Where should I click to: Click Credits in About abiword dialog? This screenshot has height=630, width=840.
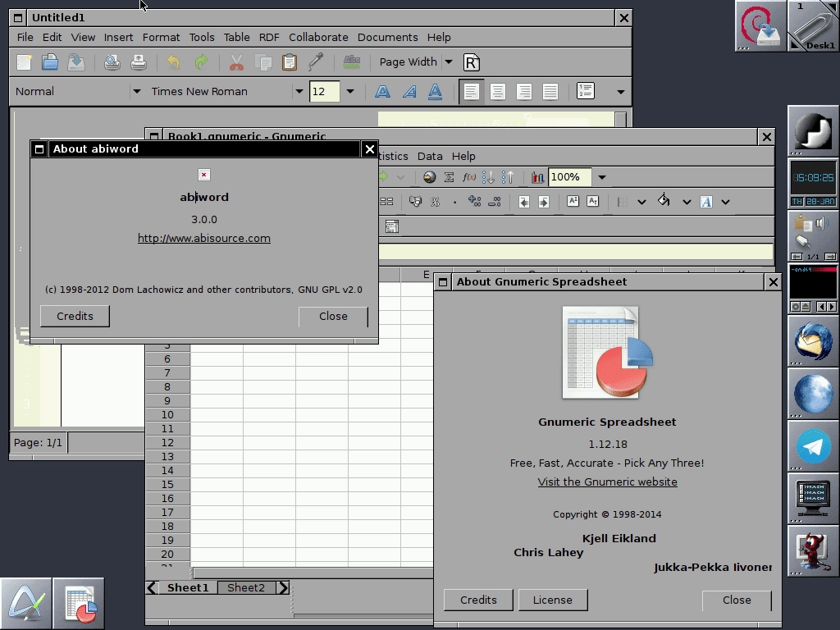[x=75, y=316]
